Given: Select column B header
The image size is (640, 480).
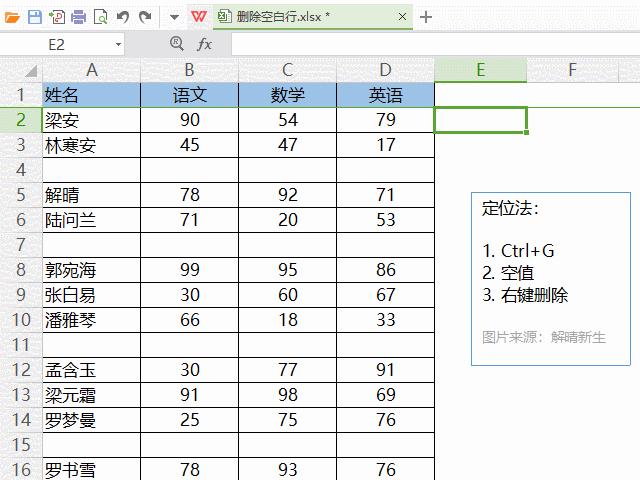Looking at the screenshot, I should coord(189,70).
